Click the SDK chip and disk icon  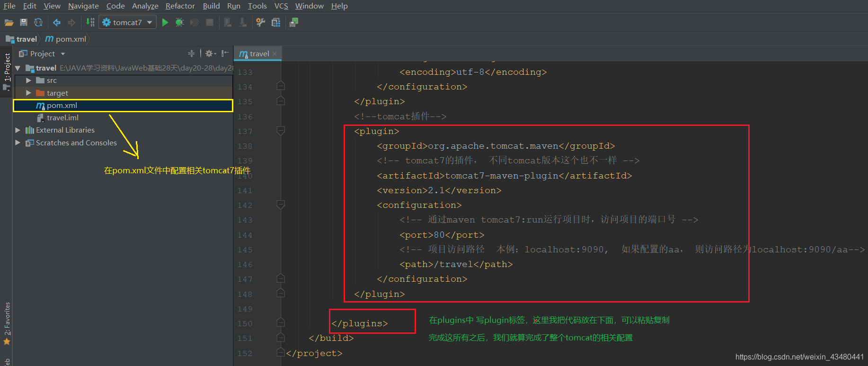[x=294, y=22]
